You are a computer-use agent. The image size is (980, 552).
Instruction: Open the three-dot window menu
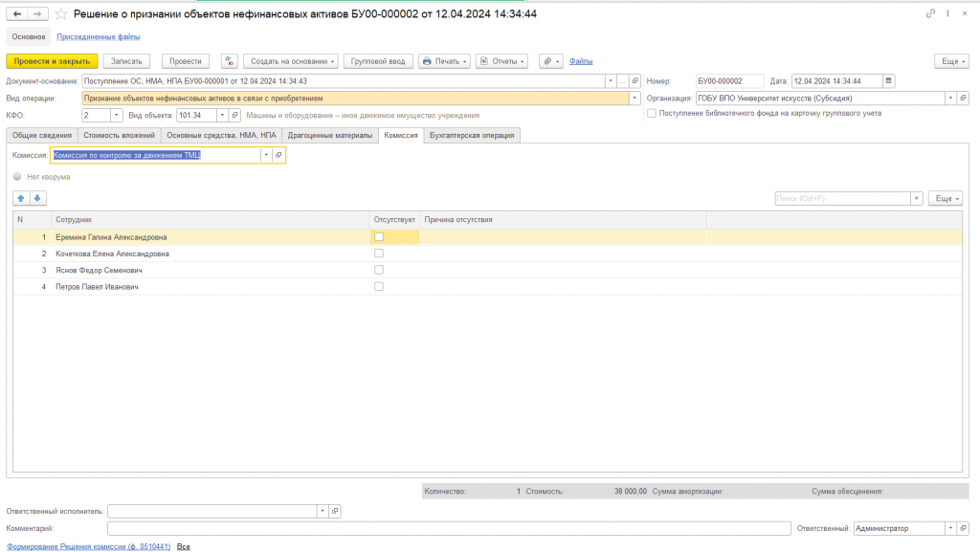tap(947, 13)
